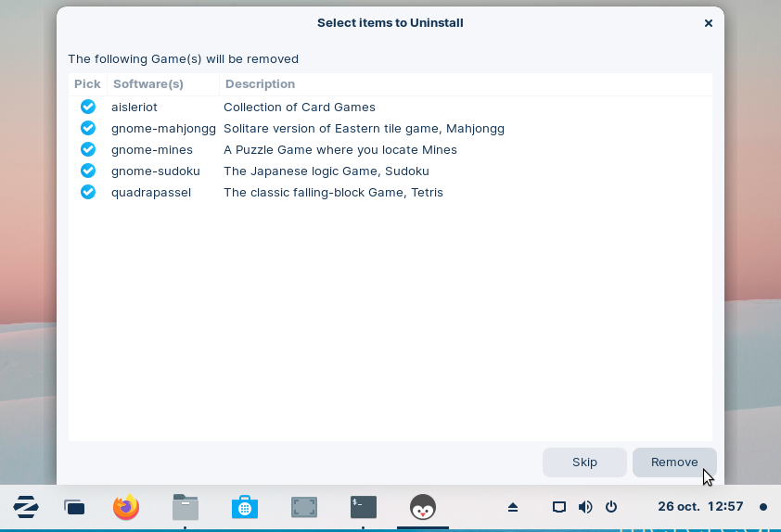Open the Terminal from the taskbar
Image resolution: width=781 pixels, height=532 pixels.
click(x=364, y=507)
